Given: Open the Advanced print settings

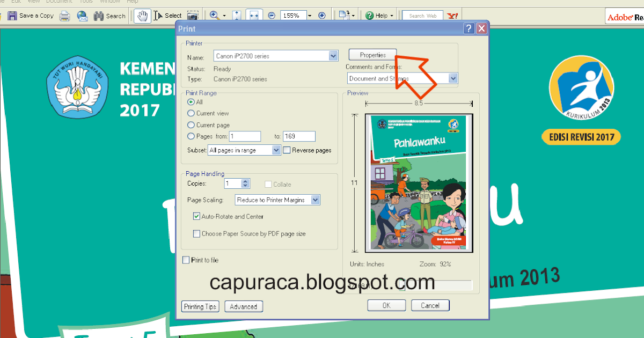Looking at the screenshot, I should 244,306.
